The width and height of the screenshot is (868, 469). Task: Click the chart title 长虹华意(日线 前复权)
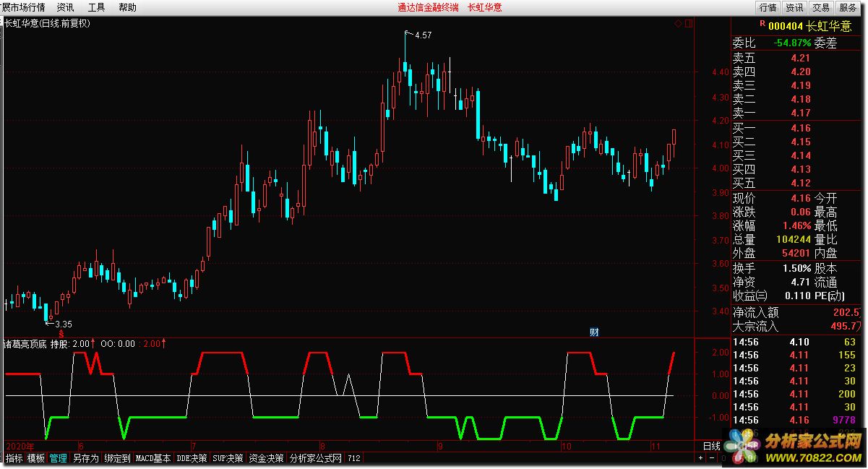click(47, 23)
